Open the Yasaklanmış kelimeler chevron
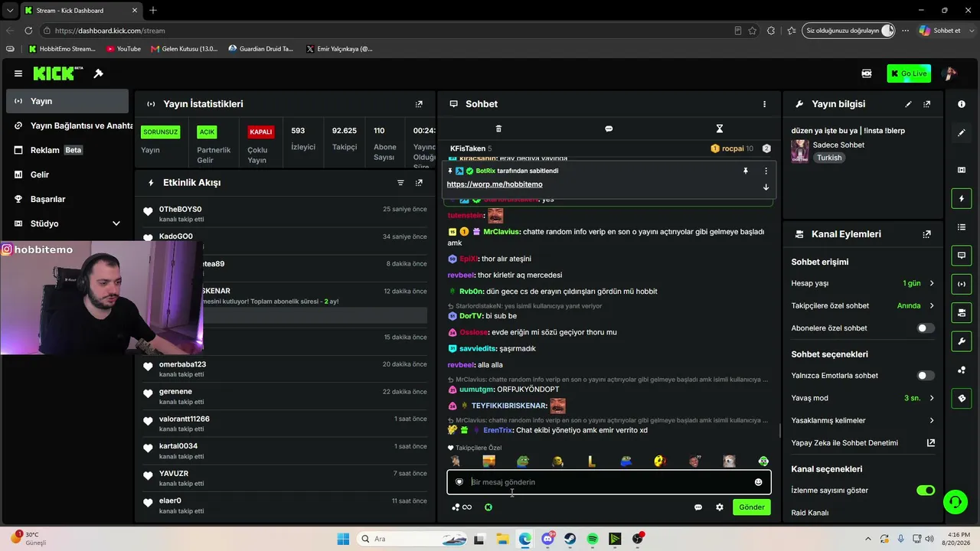The image size is (980, 551). (x=932, y=420)
